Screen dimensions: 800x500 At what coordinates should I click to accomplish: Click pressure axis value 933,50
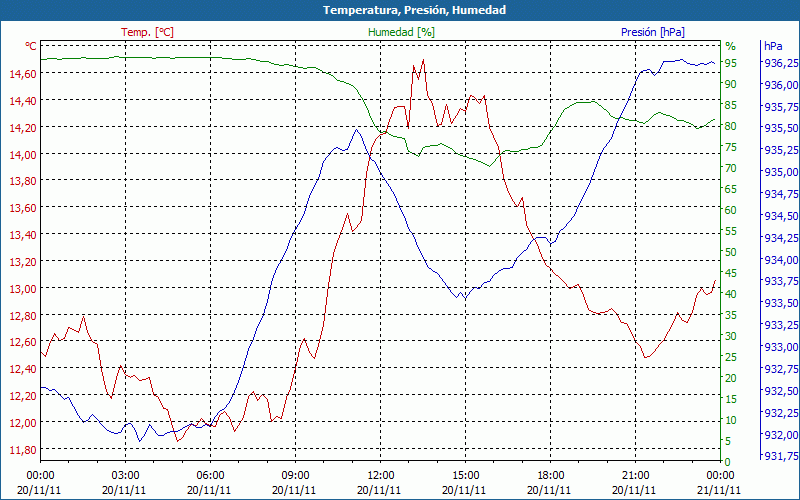[781, 303]
